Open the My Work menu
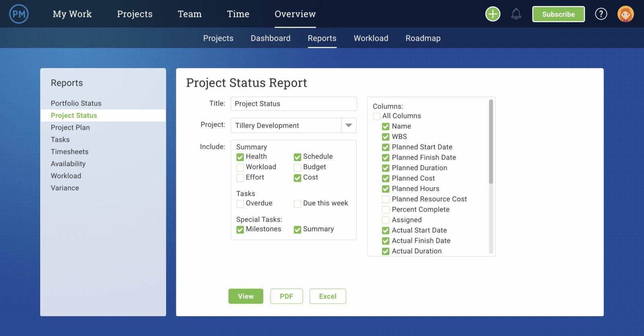This screenshot has height=336, width=644. [x=72, y=14]
